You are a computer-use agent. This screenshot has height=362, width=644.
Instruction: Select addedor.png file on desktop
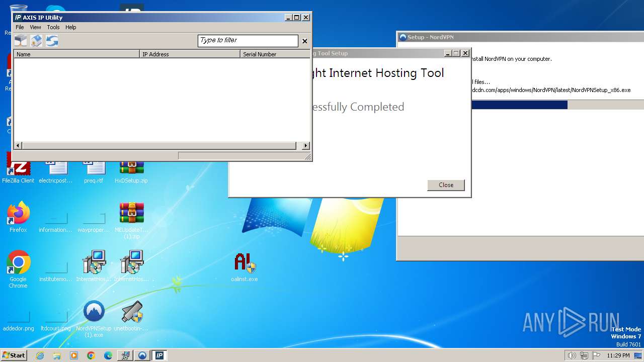18,321
